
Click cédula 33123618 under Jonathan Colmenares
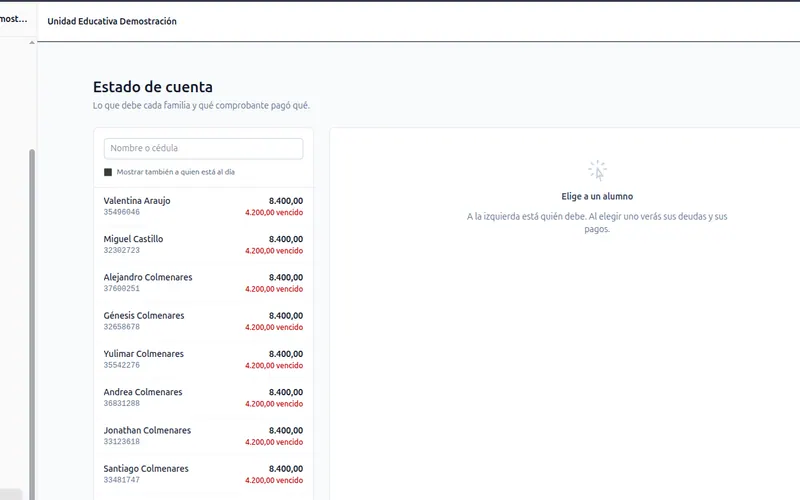121,442
